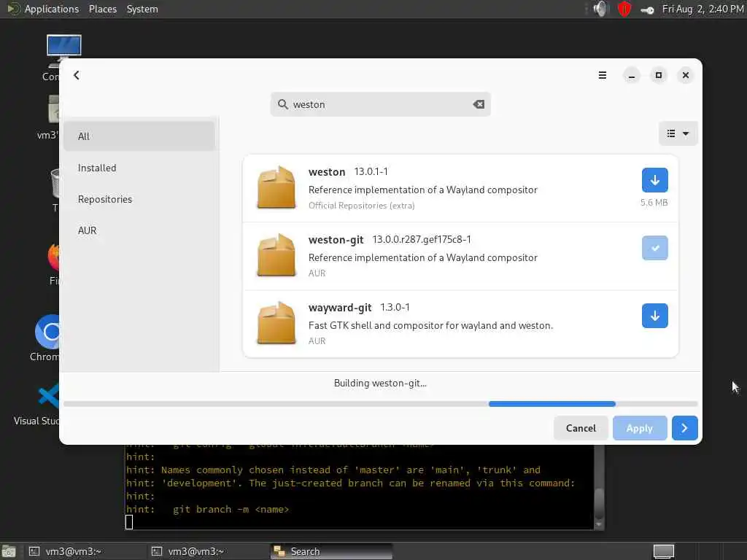Toggle the weston-git selected checkmark button
The height and width of the screenshot is (560, 747).
click(654, 248)
